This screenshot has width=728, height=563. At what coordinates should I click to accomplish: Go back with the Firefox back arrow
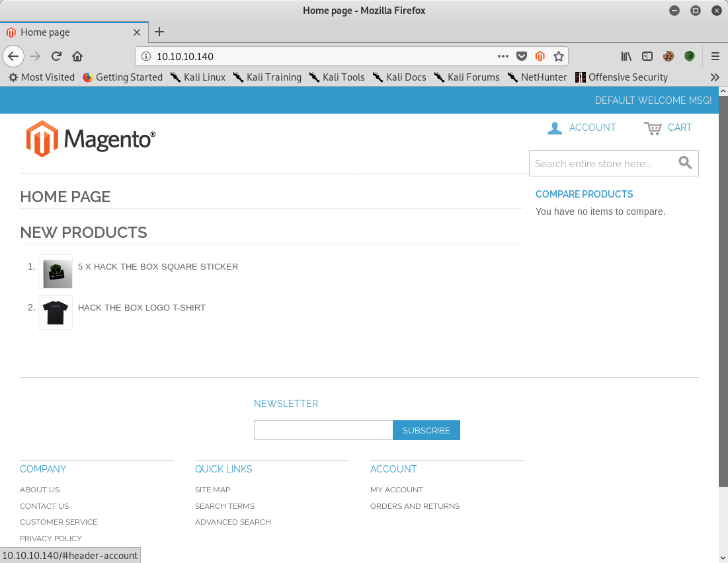13,56
